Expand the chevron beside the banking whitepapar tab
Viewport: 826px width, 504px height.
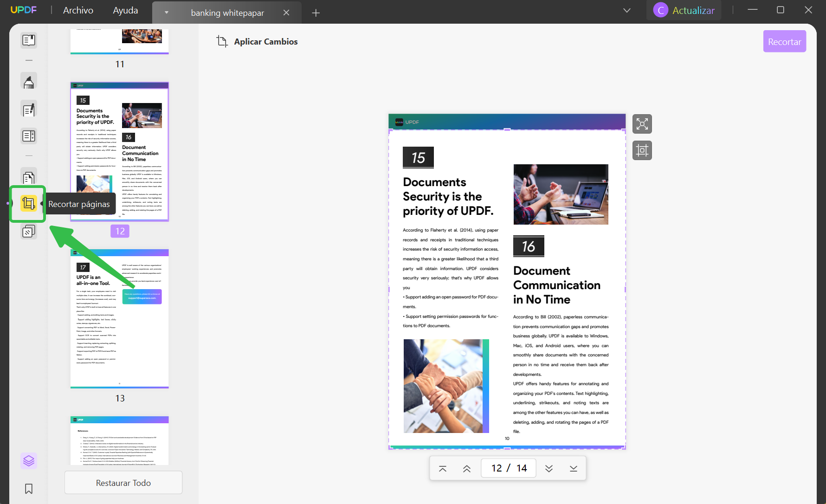tap(166, 13)
